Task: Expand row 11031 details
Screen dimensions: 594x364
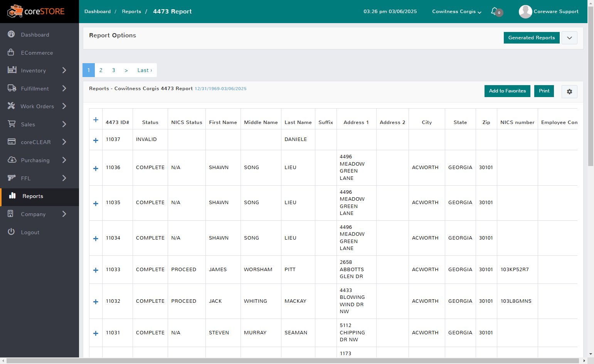Action: (x=96, y=334)
